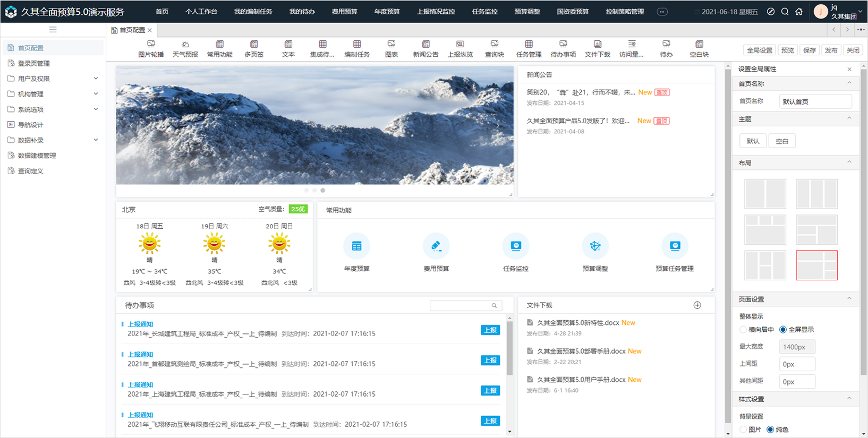Select the 全屏显示 radio option
The image size is (868, 438).
(x=783, y=330)
